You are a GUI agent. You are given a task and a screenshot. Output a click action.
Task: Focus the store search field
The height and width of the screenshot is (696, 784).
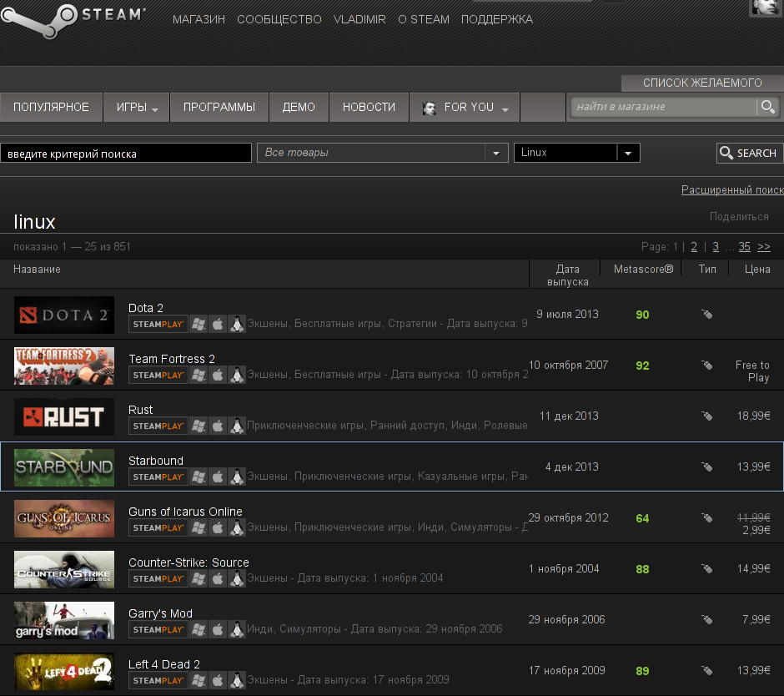point(664,107)
